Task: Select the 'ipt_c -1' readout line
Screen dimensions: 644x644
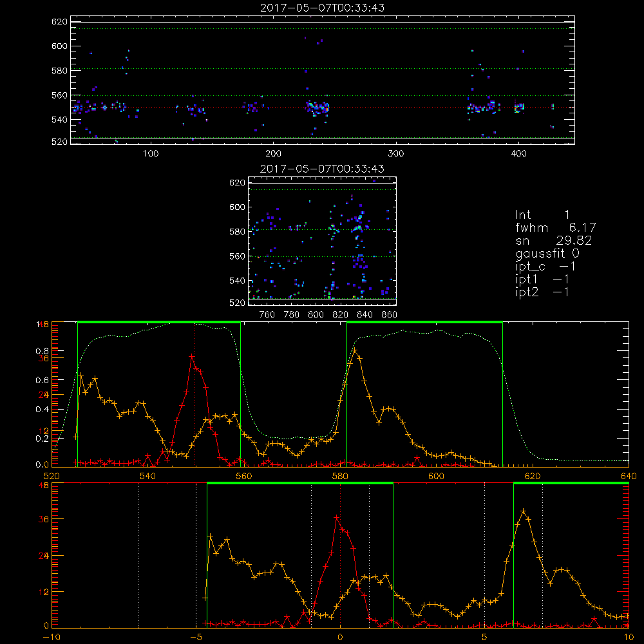Action: 545,267
